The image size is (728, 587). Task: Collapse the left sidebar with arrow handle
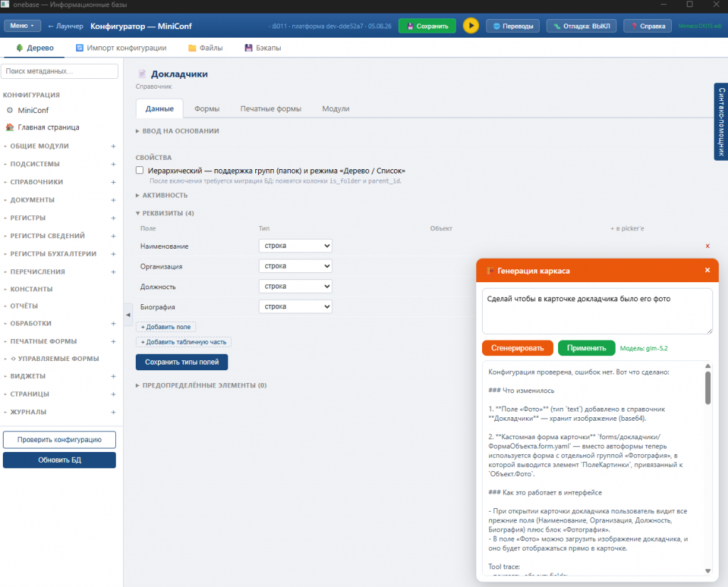(128, 315)
